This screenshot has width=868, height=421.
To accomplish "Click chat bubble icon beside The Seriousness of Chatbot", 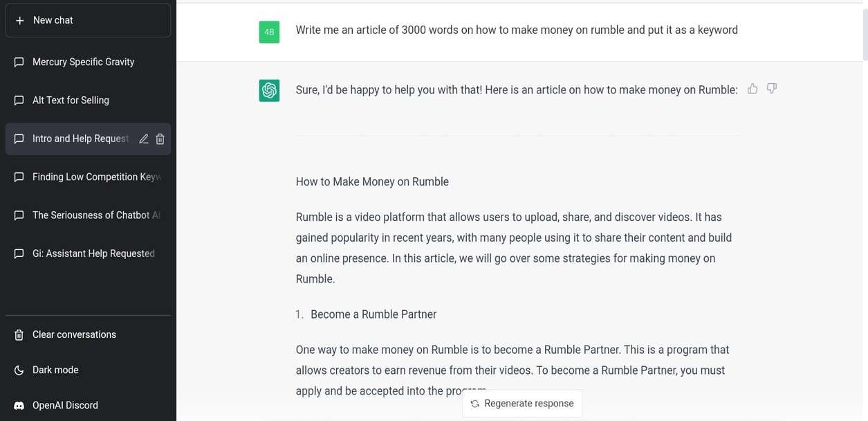I will pos(19,215).
